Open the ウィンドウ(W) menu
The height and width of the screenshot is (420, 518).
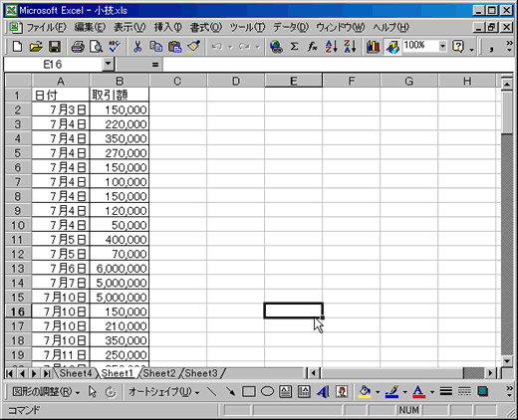pos(340,27)
